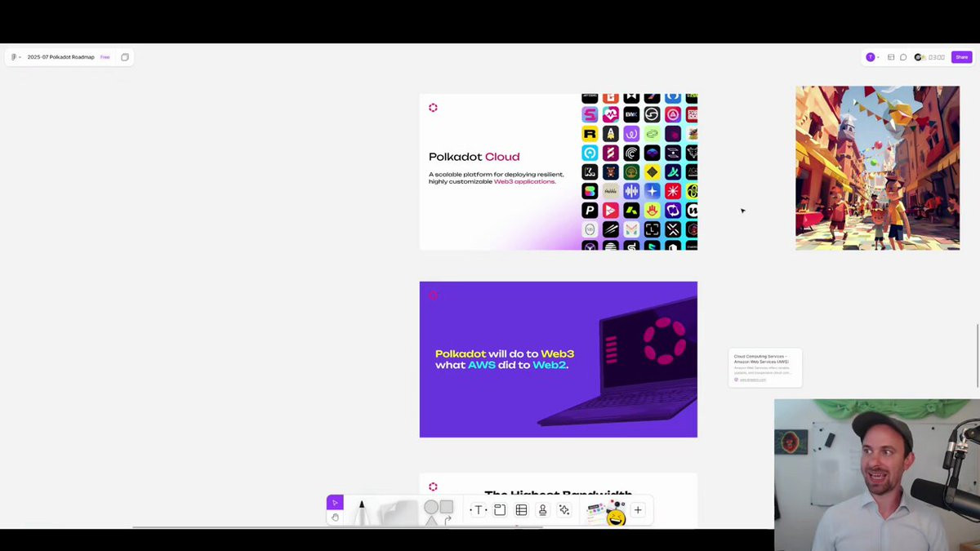Click the Polkadot logo on Cloud slide
The image size is (980, 551).
pos(433,108)
